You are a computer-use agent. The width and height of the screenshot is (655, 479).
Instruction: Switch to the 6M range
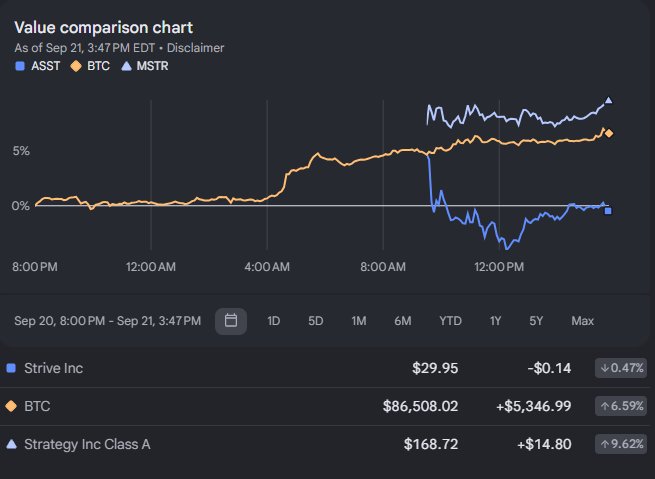(403, 321)
